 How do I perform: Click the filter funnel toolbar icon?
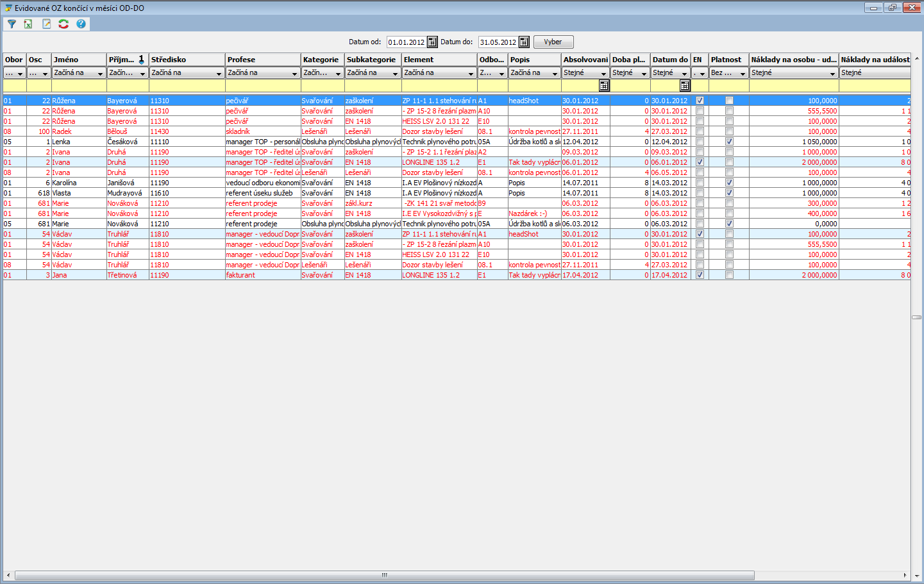(12, 24)
